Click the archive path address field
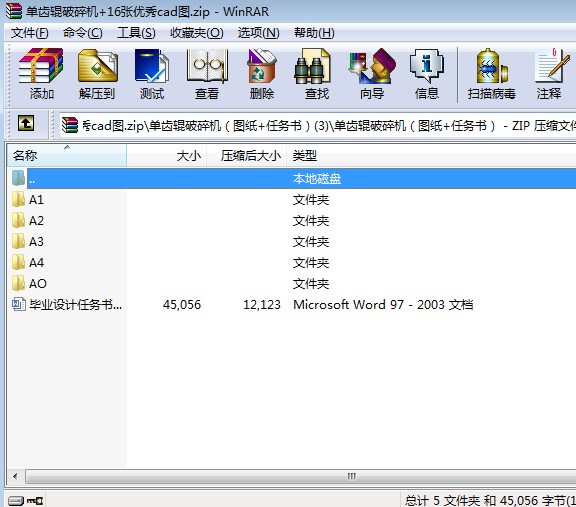This screenshot has height=507, width=576. pos(318,126)
